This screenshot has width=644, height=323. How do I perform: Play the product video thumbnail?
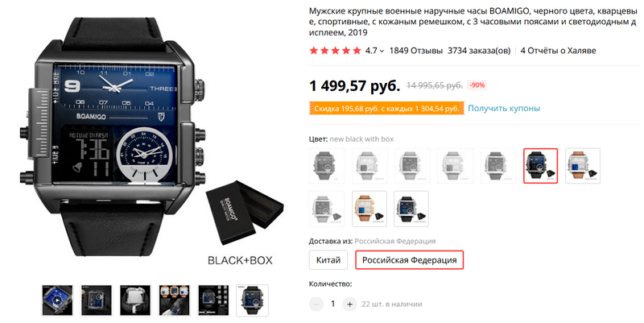click(x=57, y=300)
